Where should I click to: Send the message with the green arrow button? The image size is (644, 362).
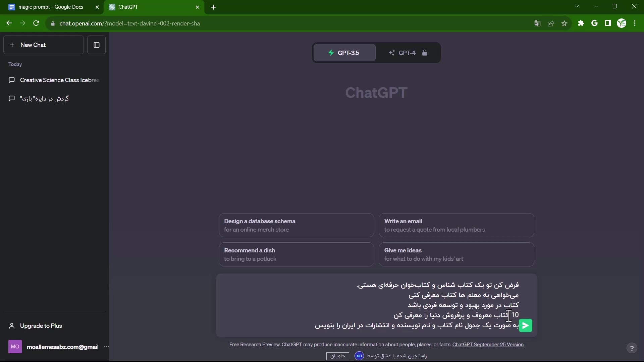[525, 325]
